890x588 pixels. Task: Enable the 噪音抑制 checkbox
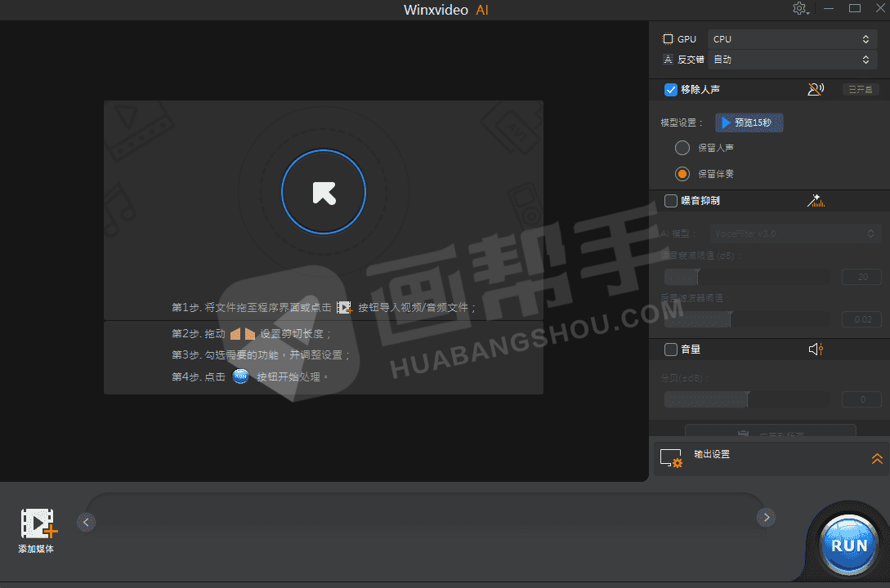[x=671, y=201]
